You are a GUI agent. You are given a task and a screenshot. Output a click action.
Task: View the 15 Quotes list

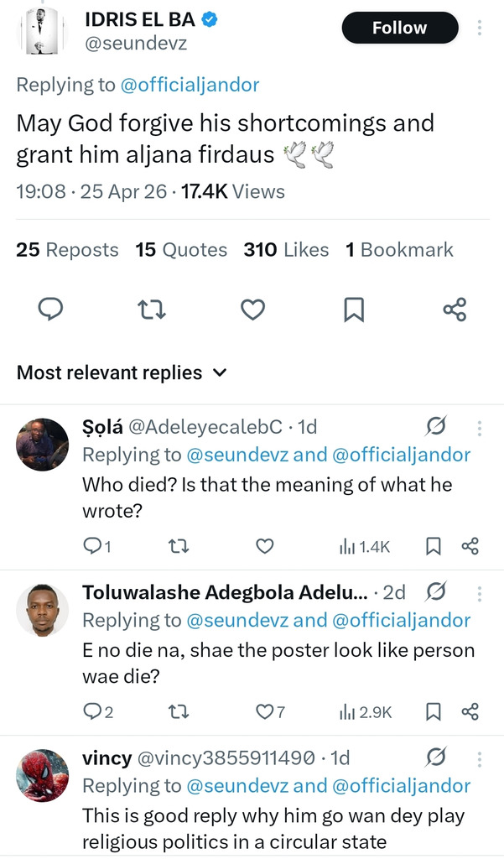181,250
